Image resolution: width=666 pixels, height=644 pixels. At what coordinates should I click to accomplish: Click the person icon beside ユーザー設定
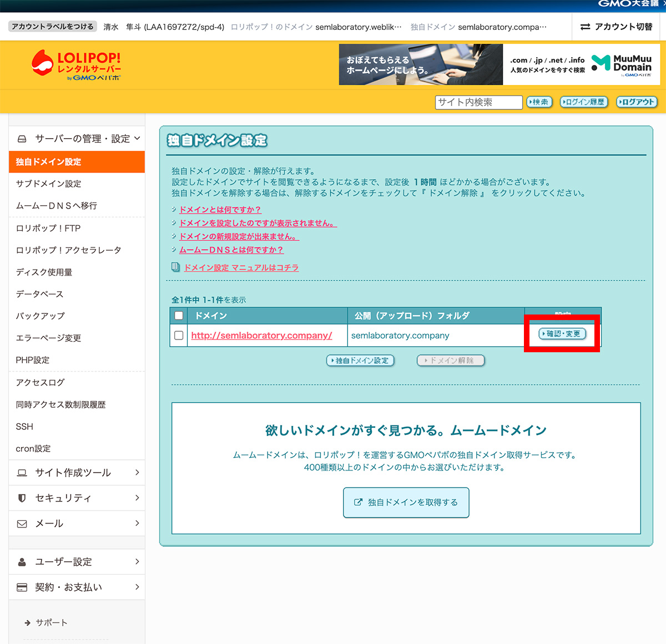coord(21,561)
